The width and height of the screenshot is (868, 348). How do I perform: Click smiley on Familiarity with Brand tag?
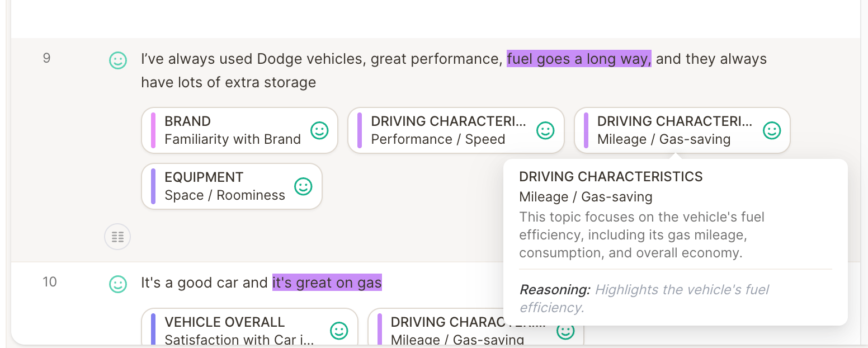point(319,130)
